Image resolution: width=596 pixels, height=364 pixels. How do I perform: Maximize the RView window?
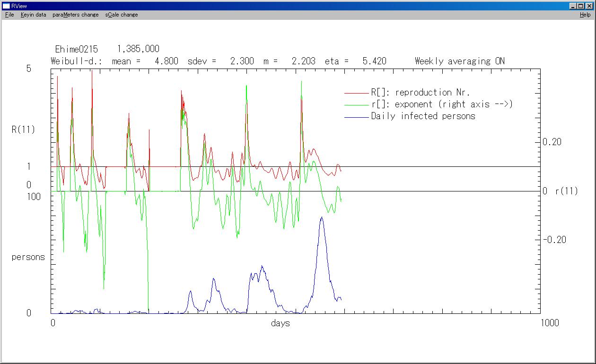click(x=581, y=6)
